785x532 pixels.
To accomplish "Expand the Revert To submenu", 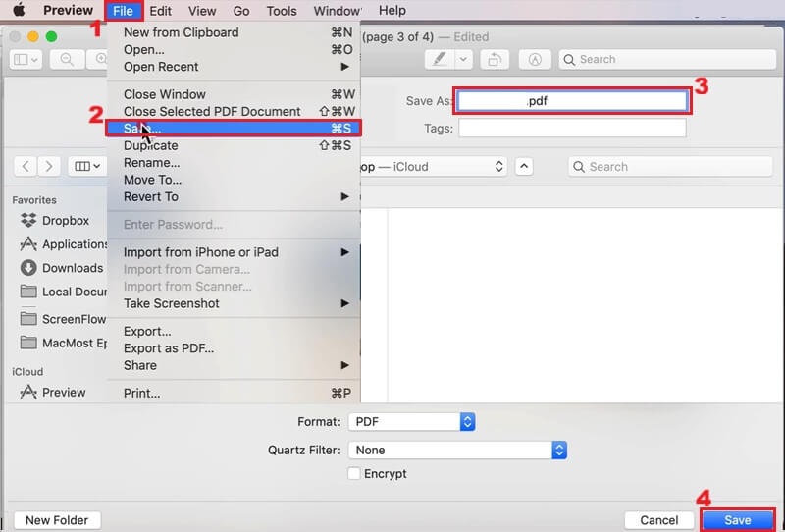I will pos(234,196).
